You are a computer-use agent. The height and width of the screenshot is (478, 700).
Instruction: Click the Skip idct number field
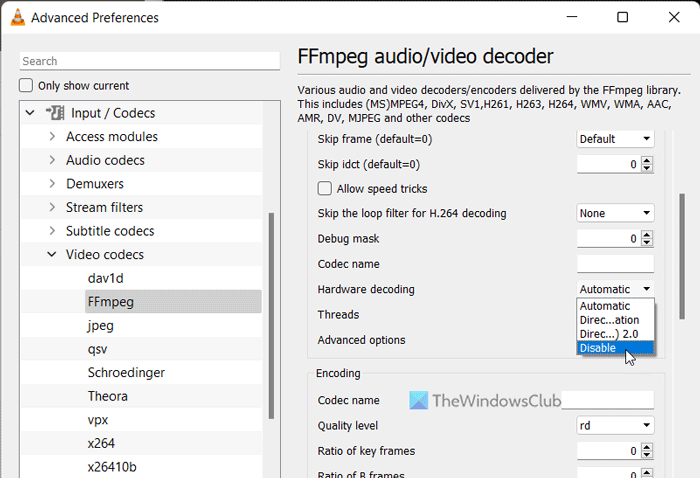coord(609,164)
